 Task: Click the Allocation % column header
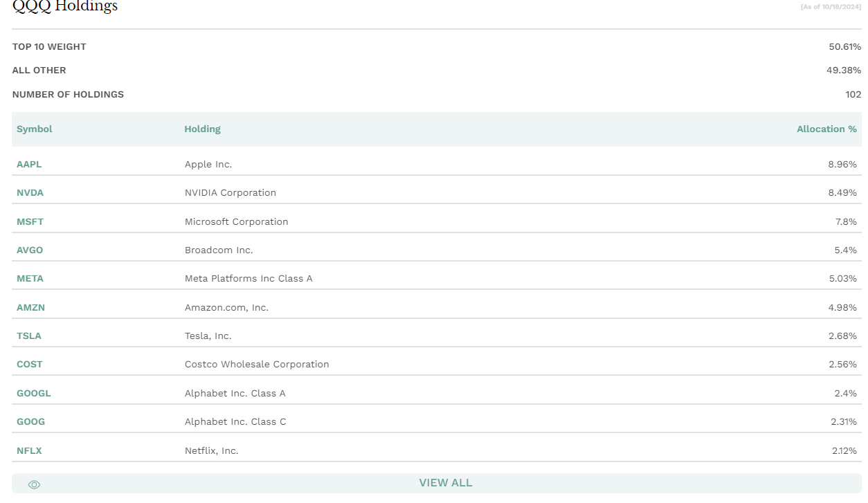point(826,129)
